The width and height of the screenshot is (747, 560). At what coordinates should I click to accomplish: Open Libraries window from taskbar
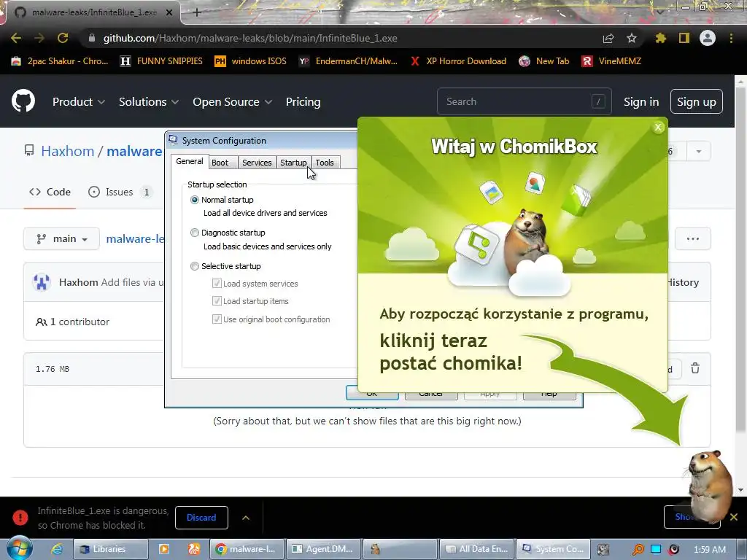(x=111, y=549)
